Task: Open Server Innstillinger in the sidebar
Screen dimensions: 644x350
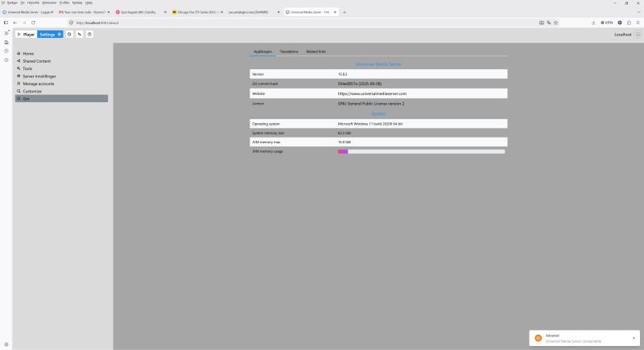Action: coord(61,76)
